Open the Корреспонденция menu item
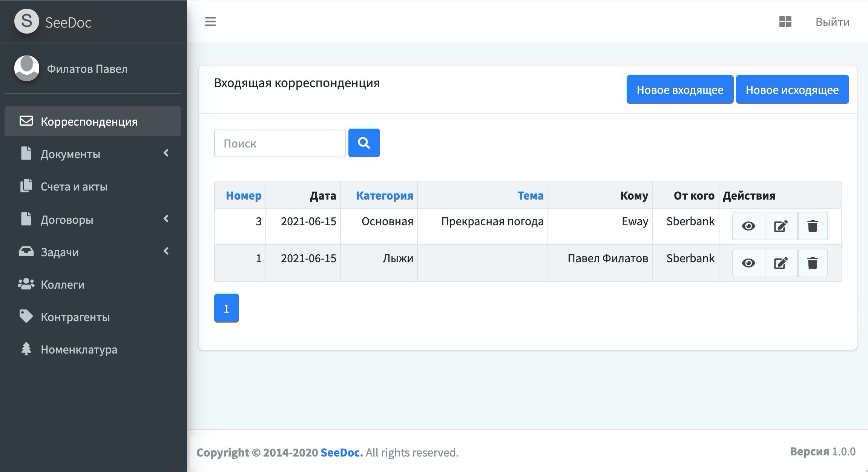 click(x=93, y=121)
